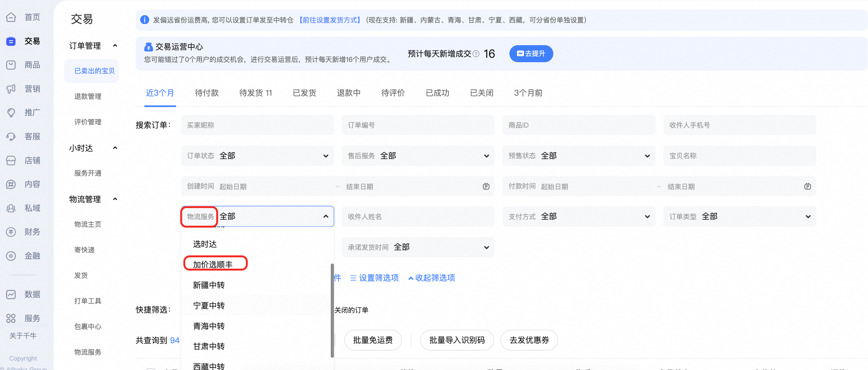The image size is (868, 370).
Task: Switch to the 已发货 tab
Action: 304,93
